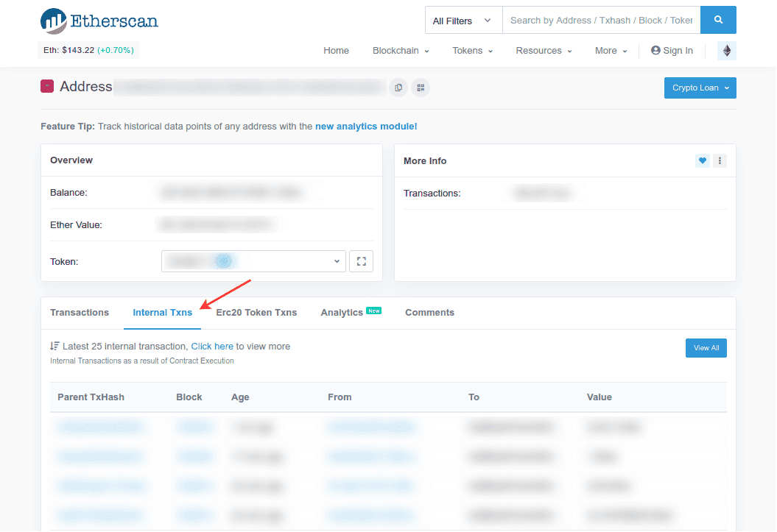Open three-dot menu in More Info
This screenshot has height=532, width=777.
(720, 160)
